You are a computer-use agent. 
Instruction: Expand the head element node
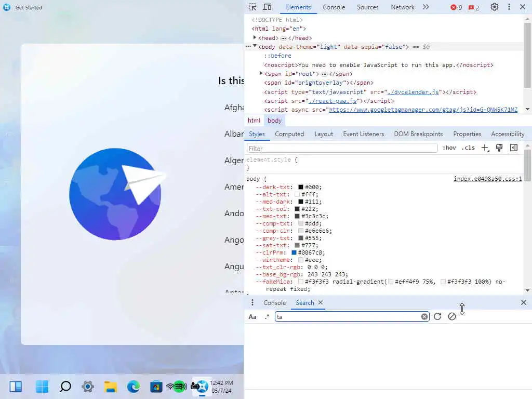tap(255, 37)
